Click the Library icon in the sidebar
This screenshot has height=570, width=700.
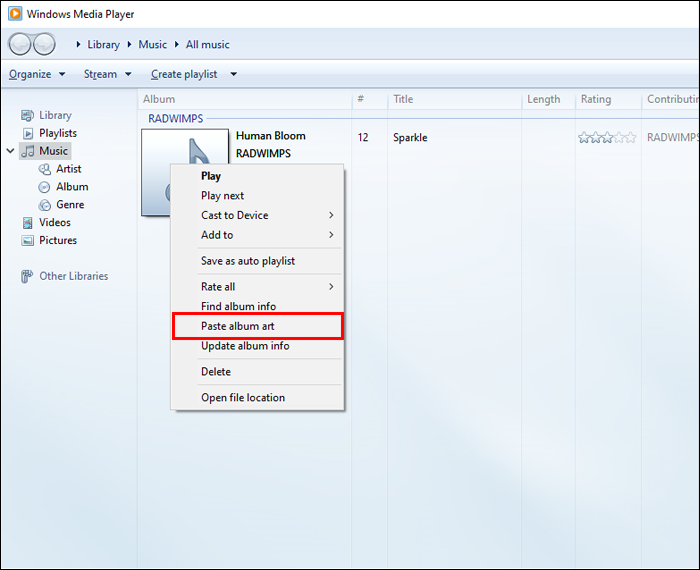(x=27, y=116)
